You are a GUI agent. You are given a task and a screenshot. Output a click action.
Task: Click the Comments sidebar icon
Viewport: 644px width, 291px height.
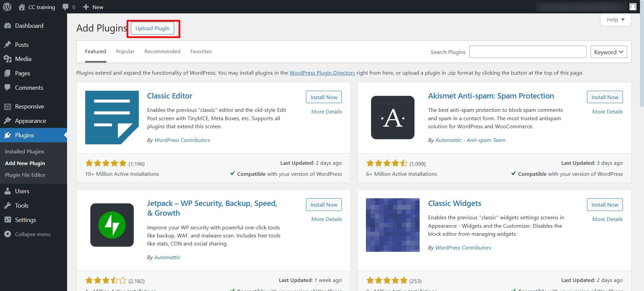click(x=7, y=88)
